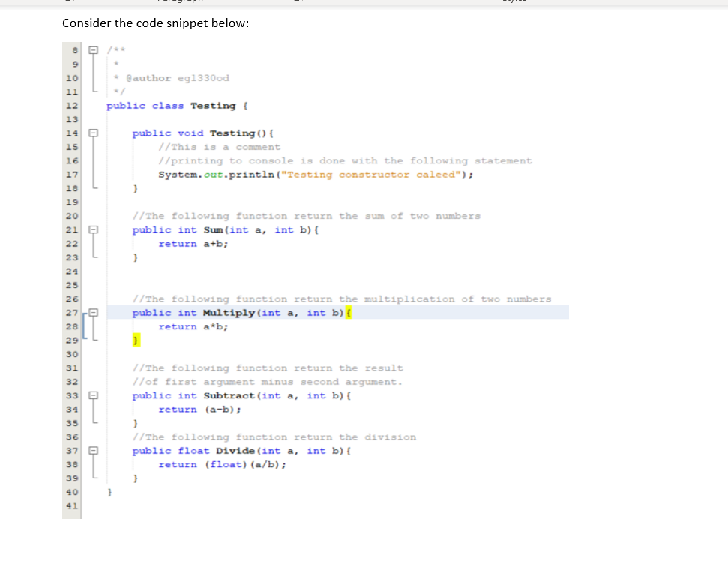Click the fold minus box beside line 21
Image resolution: width=728 pixels, height=582 pixels.
pyautogui.click(x=91, y=230)
